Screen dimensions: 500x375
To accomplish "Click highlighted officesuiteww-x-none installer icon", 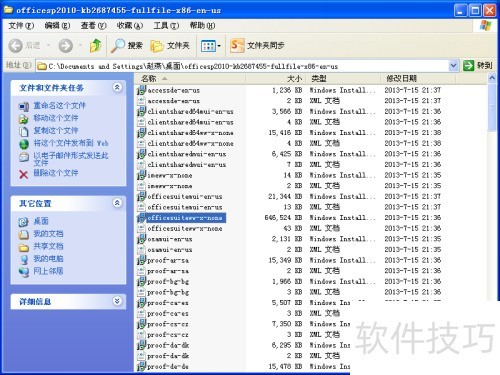I will (x=141, y=218).
